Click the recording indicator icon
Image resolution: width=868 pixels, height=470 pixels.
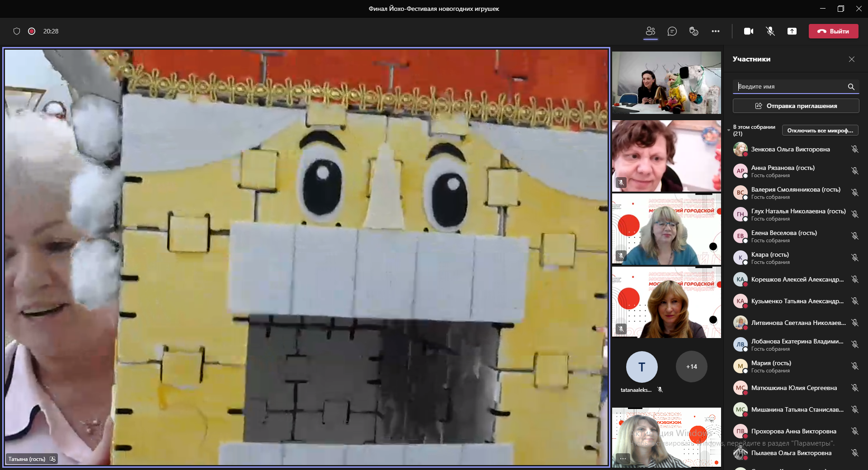(x=32, y=31)
